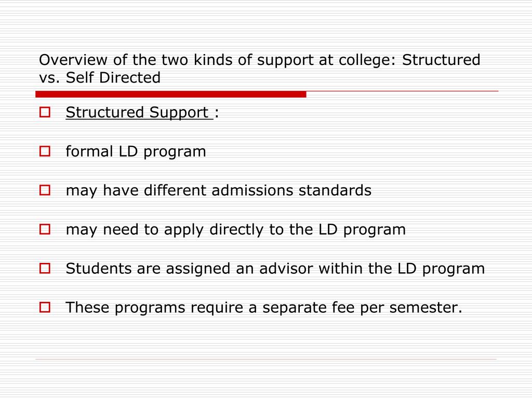The width and height of the screenshot is (532, 399).
Task: Click the red square bullet beside Structured Support
Action: [45, 112]
